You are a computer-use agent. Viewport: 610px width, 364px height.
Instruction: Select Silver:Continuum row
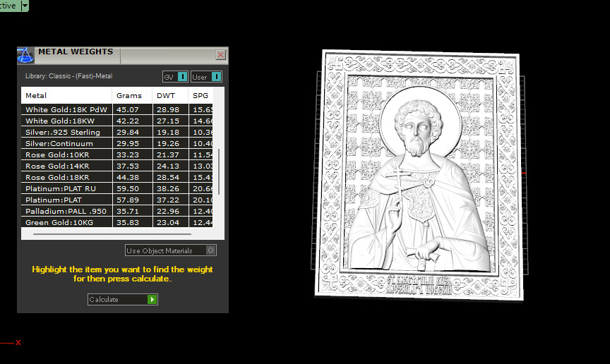click(x=117, y=143)
